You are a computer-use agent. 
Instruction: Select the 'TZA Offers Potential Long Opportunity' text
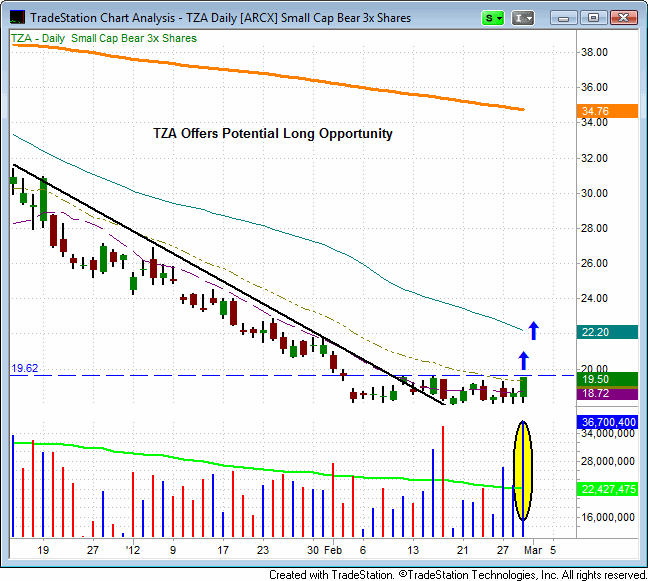[272, 133]
